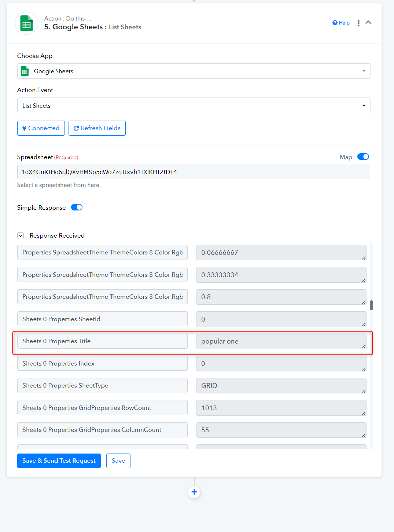Click the Help link

[x=344, y=23]
